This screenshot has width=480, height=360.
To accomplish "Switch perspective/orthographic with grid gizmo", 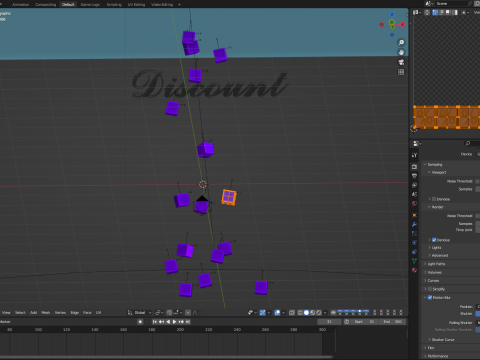I will pos(401,72).
